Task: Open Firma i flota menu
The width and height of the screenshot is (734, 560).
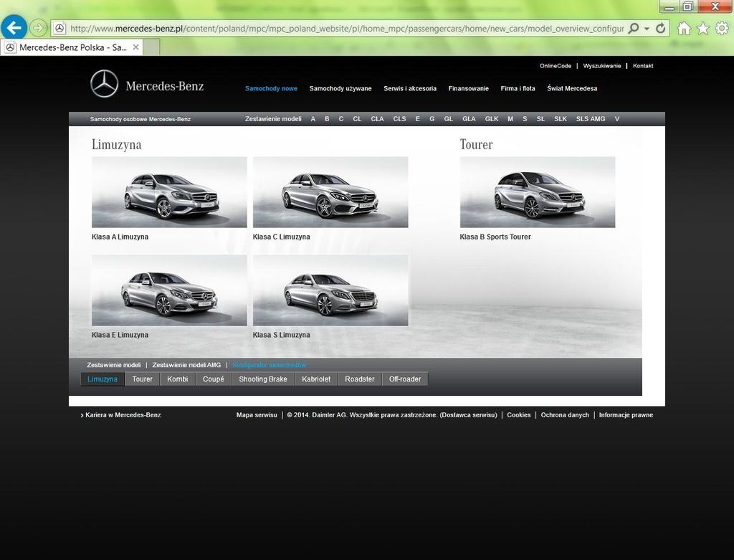Action: [x=518, y=88]
